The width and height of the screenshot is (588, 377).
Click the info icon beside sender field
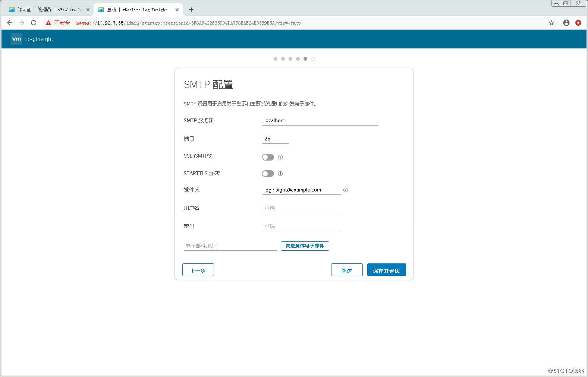pos(346,190)
